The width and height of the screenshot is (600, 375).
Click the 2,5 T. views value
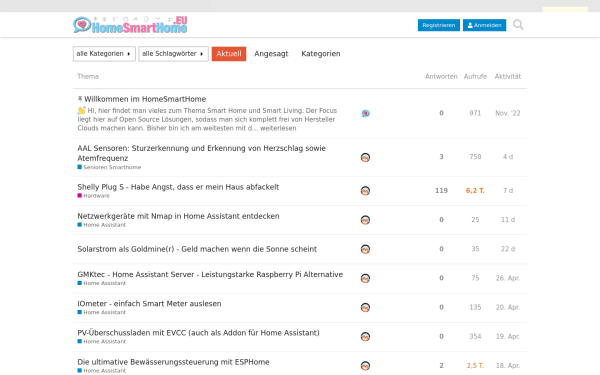[475, 365]
